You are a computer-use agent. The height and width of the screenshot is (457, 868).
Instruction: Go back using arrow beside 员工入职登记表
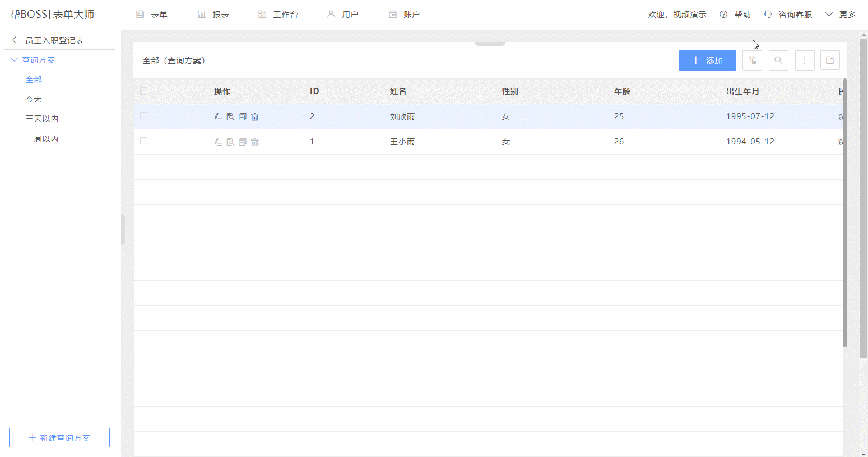pos(15,40)
